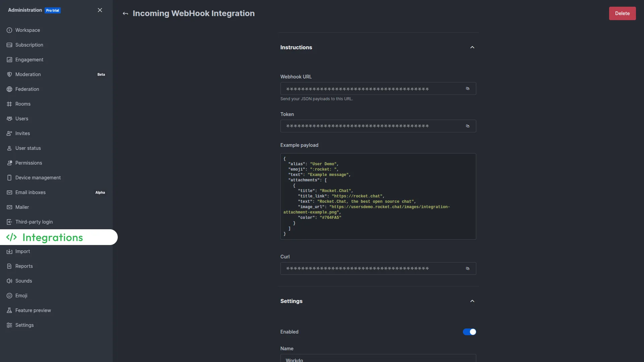Image resolution: width=644 pixels, height=362 pixels.
Task: Go back using the back arrow
Action: [x=125, y=13]
